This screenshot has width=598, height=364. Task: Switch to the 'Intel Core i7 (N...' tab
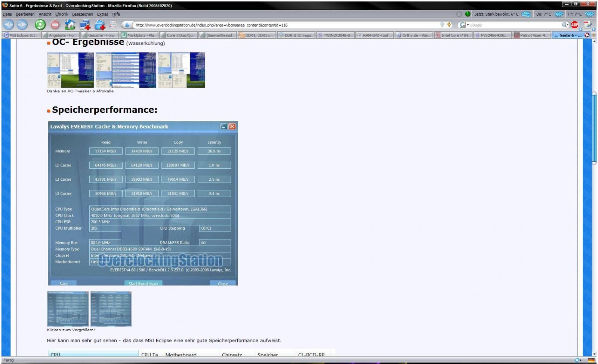(x=454, y=35)
